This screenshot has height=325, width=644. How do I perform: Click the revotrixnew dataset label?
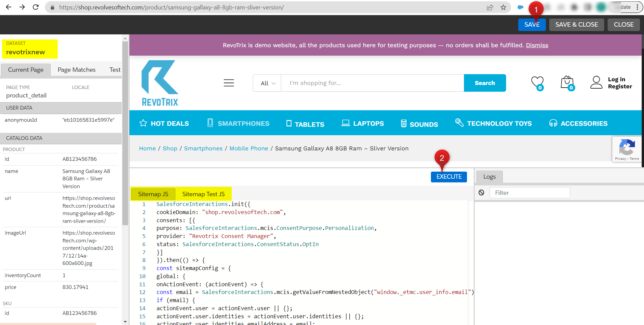coord(26,52)
